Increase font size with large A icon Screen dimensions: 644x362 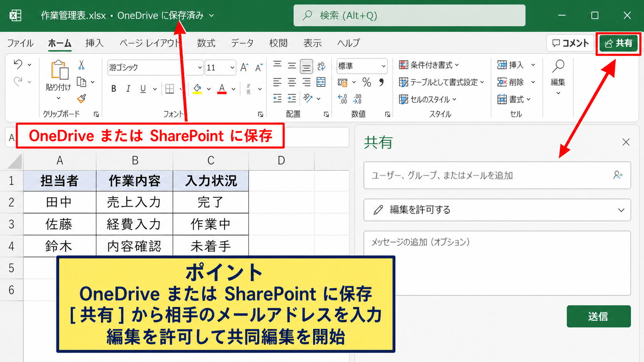tap(244, 67)
